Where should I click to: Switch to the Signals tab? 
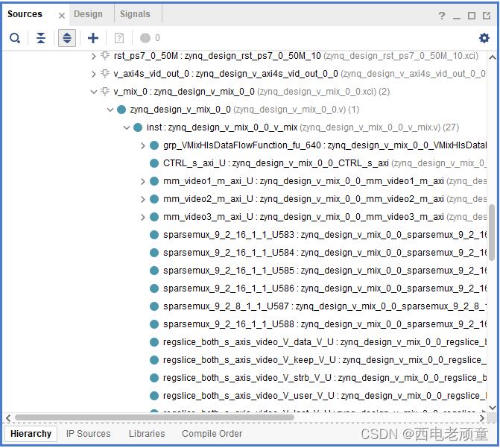[135, 14]
